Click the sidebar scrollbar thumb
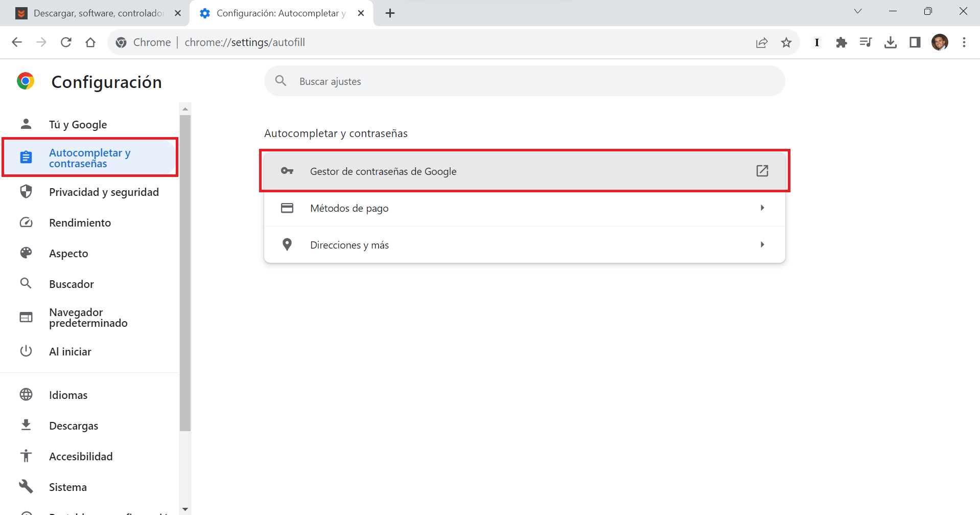980x515 pixels. coord(185,273)
